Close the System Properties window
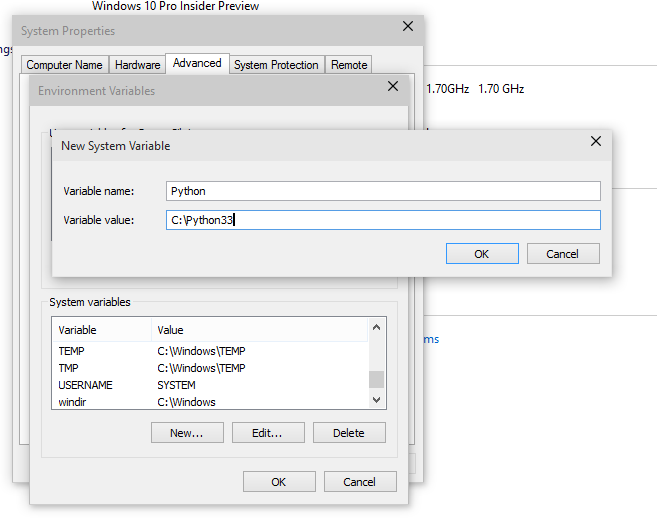Image resolution: width=657 pixels, height=531 pixels. [x=408, y=26]
